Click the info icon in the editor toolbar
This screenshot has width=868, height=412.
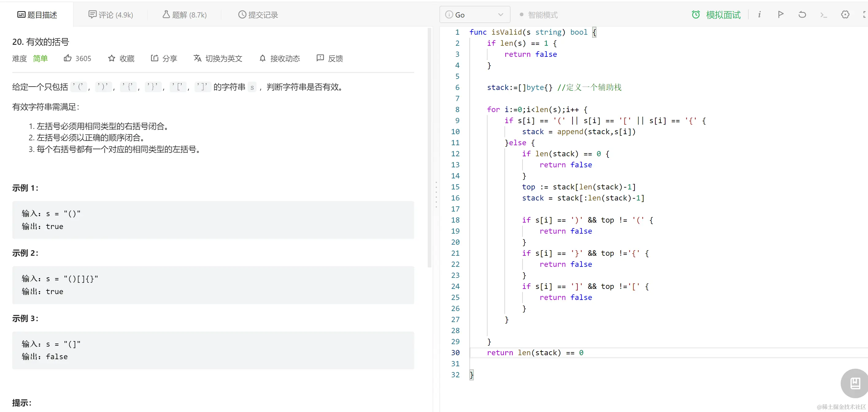[x=759, y=14]
